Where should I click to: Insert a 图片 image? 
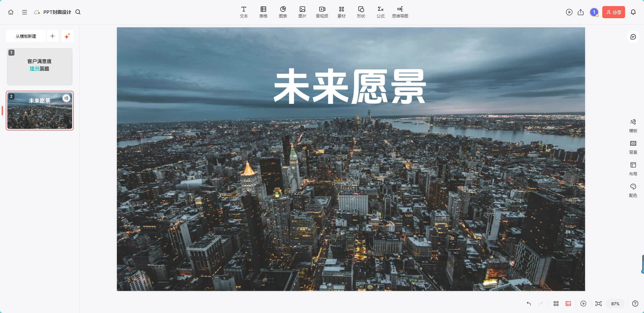(x=302, y=12)
